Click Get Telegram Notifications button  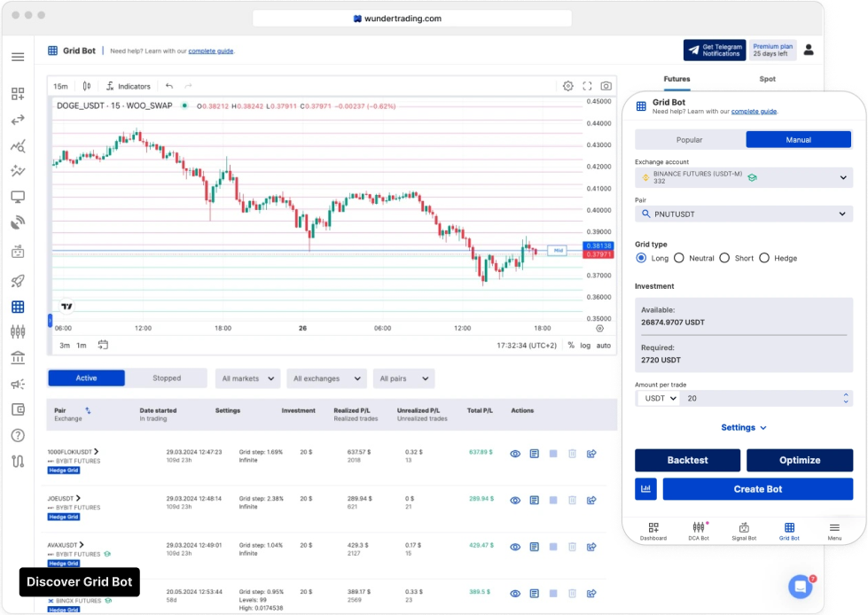coord(715,51)
